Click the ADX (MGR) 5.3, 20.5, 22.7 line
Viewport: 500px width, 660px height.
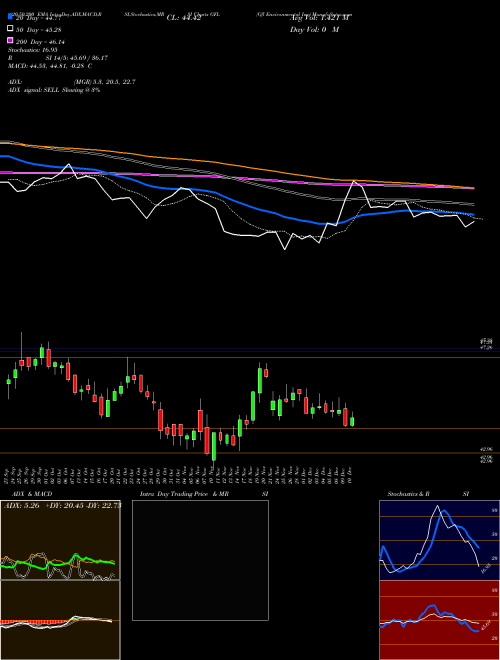pyautogui.click(x=72, y=82)
